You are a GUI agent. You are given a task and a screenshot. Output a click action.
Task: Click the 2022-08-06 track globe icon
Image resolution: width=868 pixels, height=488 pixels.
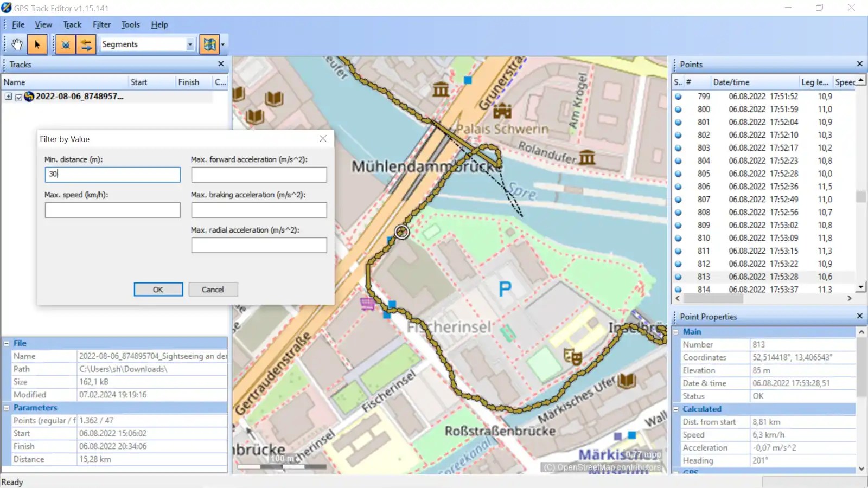click(x=29, y=97)
